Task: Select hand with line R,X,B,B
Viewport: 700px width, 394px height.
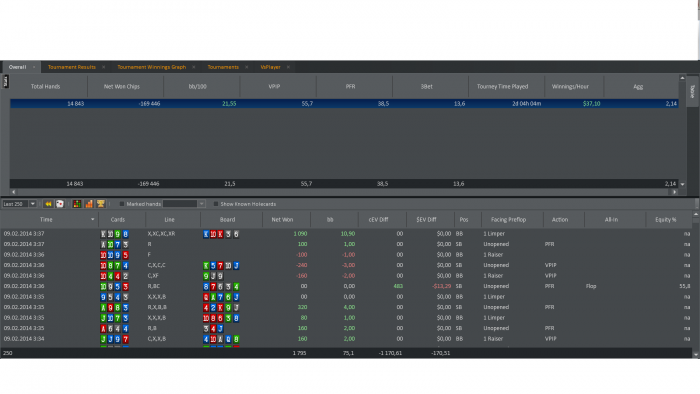Action: (346, 307)
